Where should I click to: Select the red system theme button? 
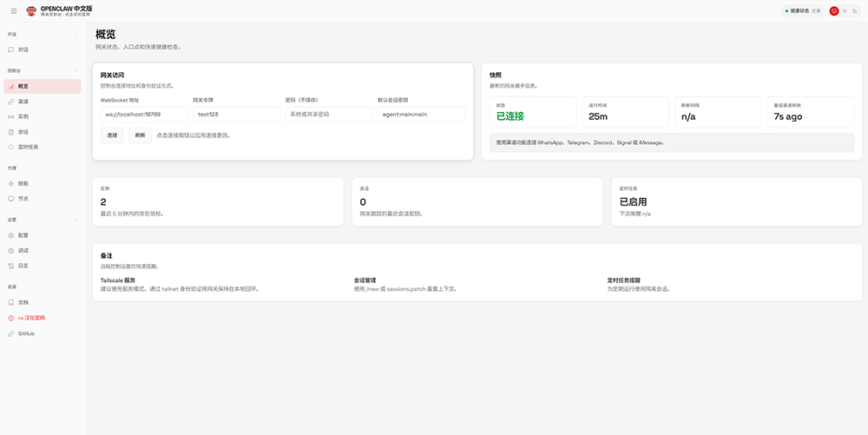coord(834,11)
